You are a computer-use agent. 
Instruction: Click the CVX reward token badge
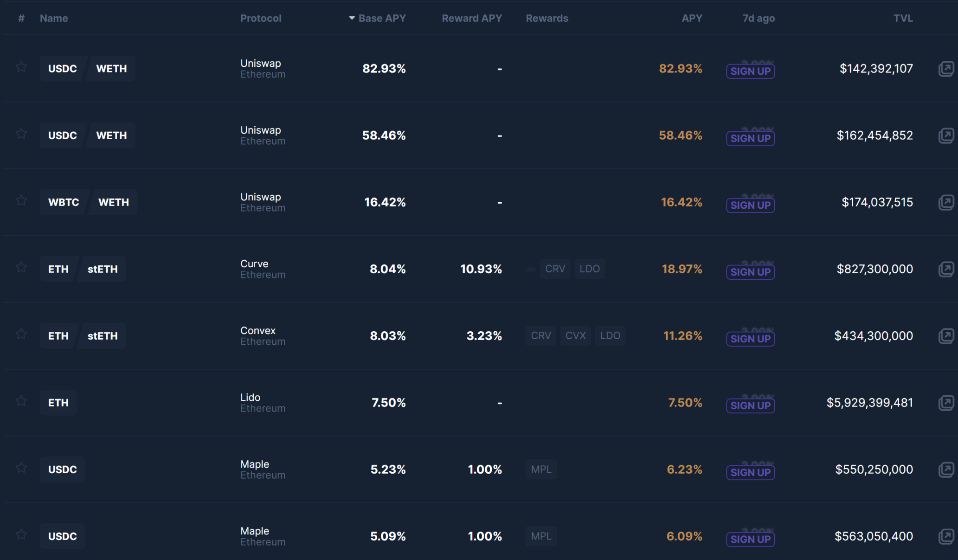(x=575, y=335)
